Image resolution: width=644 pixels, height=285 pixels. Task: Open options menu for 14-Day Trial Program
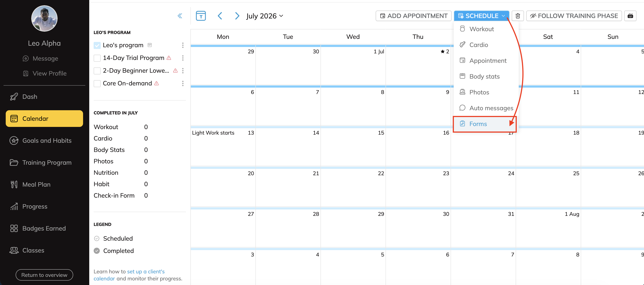click(183, 58)
